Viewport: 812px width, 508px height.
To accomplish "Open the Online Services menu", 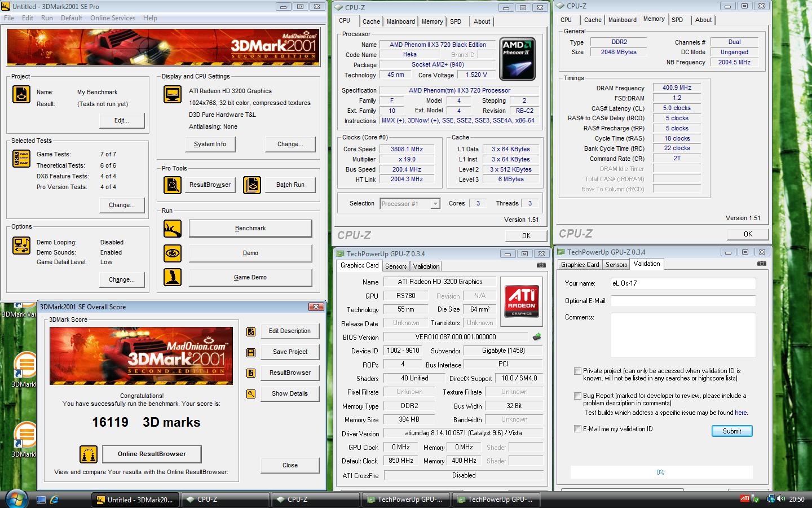I will [x=113, y=18].
